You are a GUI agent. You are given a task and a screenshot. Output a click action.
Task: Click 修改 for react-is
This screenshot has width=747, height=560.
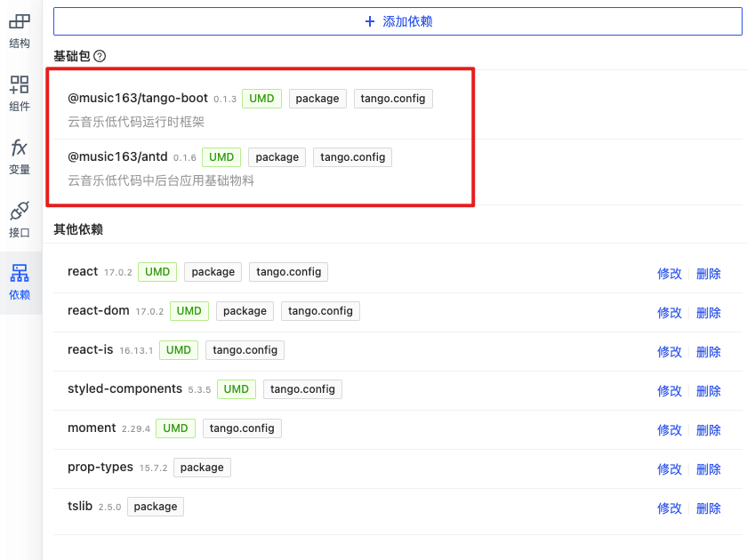point(670,352)
